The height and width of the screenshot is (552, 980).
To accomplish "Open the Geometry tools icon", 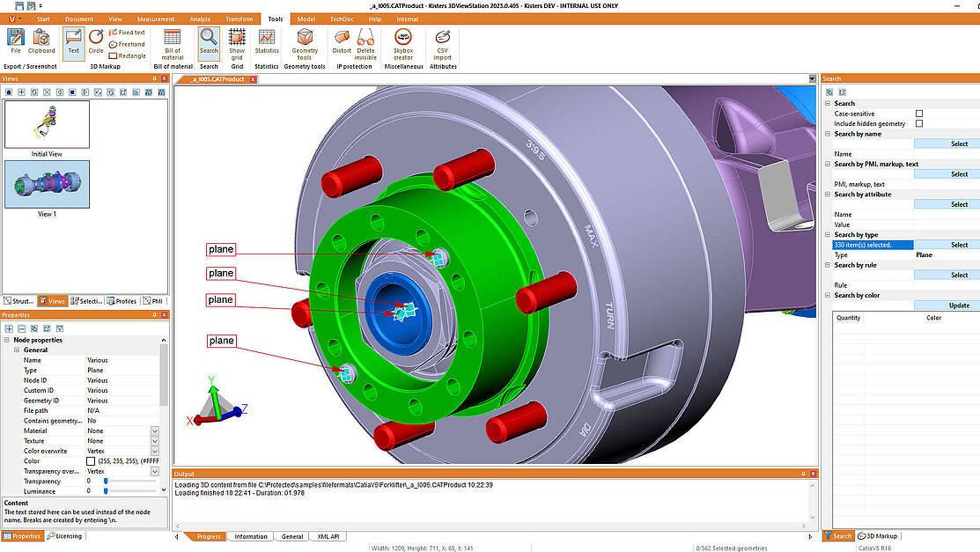I will 305,40.
